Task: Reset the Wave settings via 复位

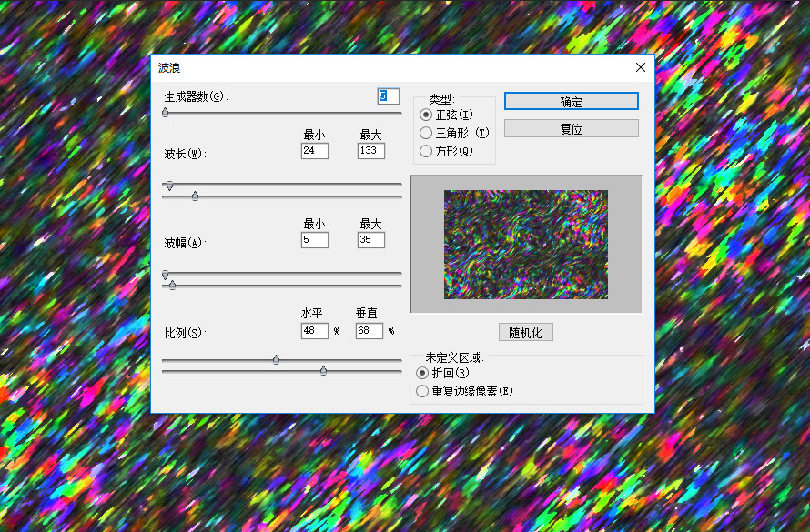Action: [571, 128]
